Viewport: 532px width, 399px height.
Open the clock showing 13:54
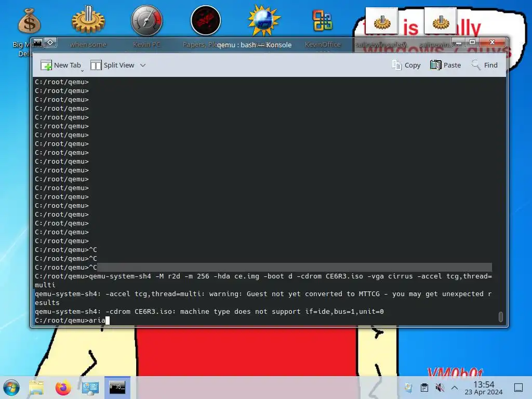[x=484, y=388]
